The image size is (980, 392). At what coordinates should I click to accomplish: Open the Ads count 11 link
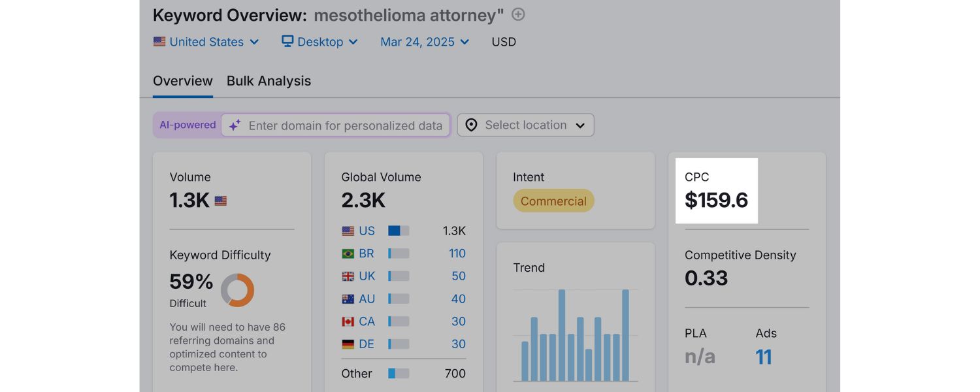764,357
